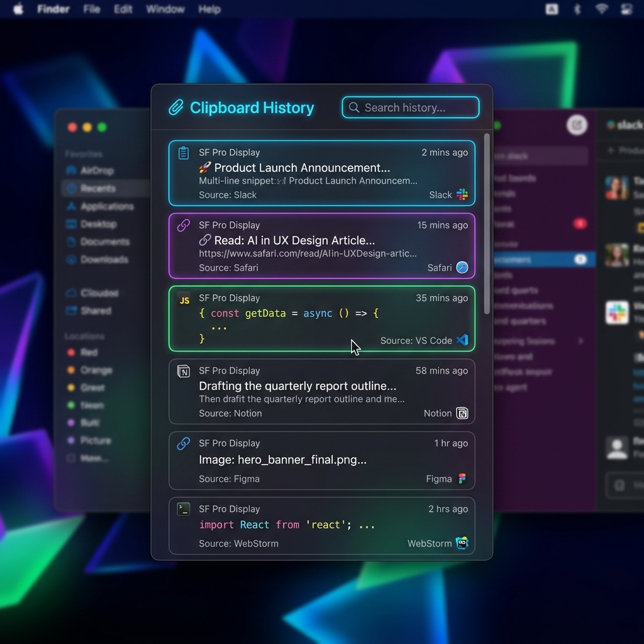
Task: Click the compose button in Slack window
Action: (577, 125)
